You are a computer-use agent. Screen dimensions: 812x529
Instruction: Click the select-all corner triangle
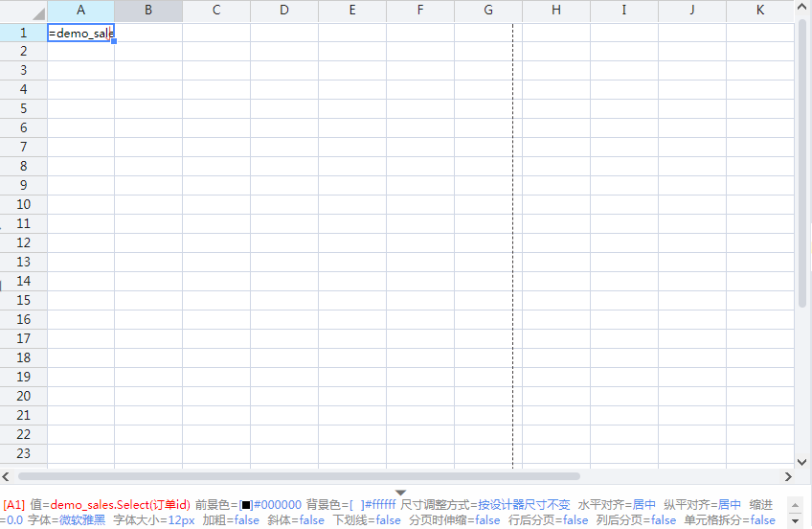pyautogui.click(x=38, y=15)
